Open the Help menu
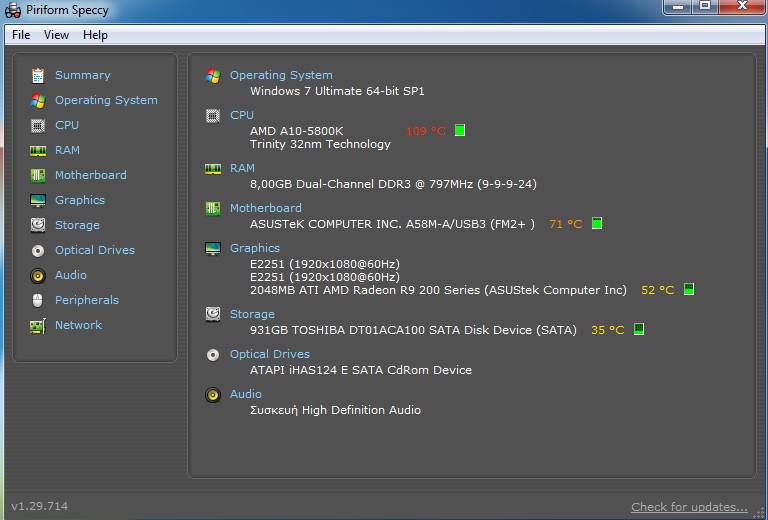Viewport: 768px width, 520px height. [x=95, y=35]
